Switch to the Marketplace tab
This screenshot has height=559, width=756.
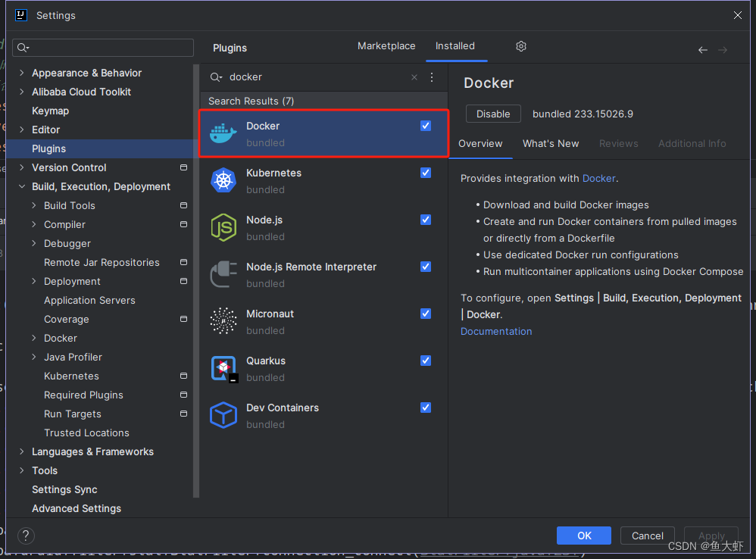click(x=386, y=46)
